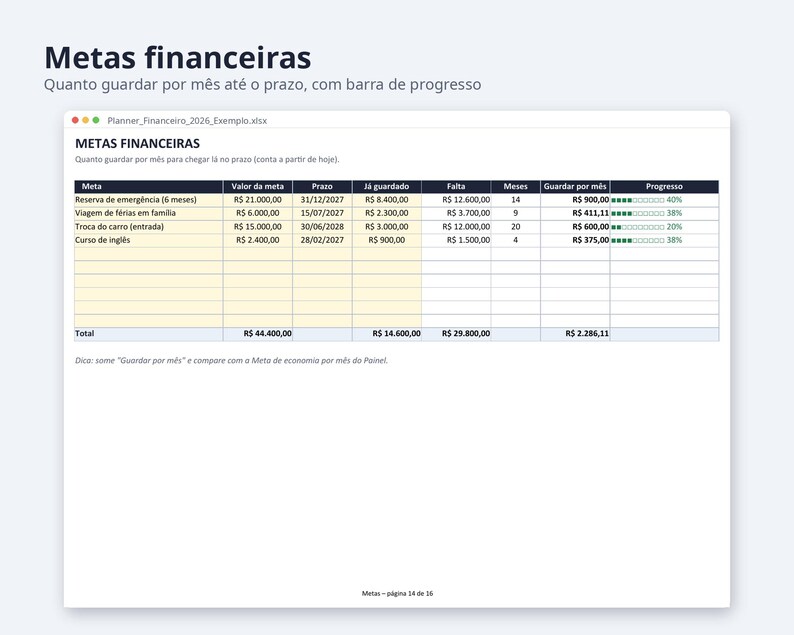This screenshot has width=794, height=635.
Task: Select the Prazo column header
Action: pyautogui.click(x=322, y=186)
